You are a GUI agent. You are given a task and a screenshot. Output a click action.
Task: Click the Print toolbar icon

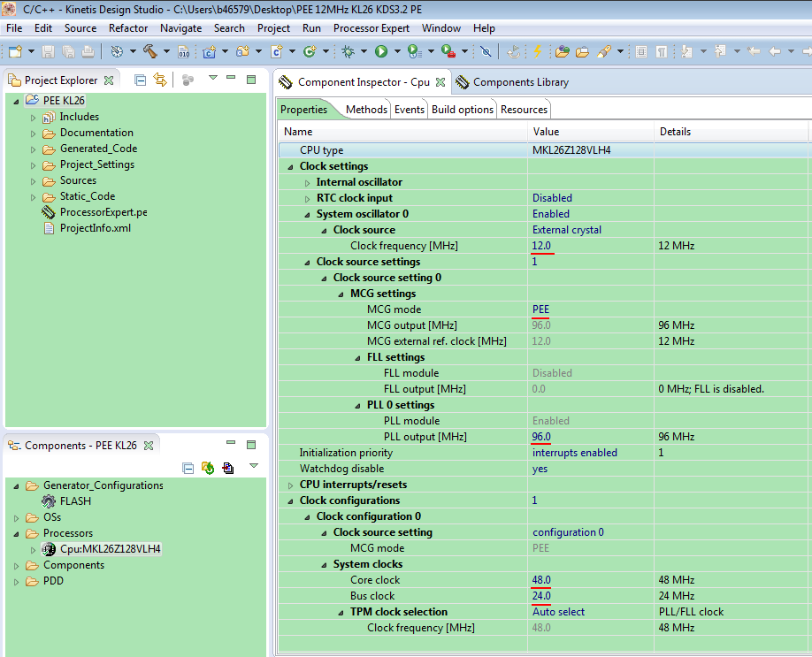point(88,51)
